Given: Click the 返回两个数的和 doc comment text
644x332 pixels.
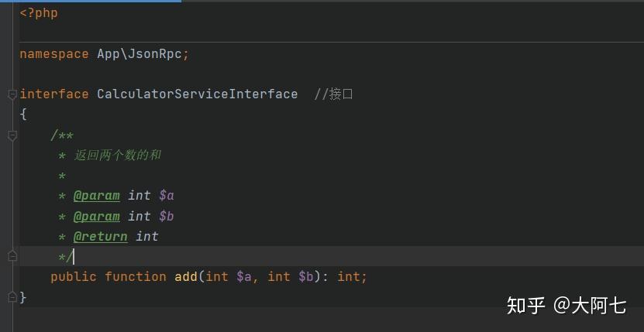Looking at the screenshot, I should point(118,155).
